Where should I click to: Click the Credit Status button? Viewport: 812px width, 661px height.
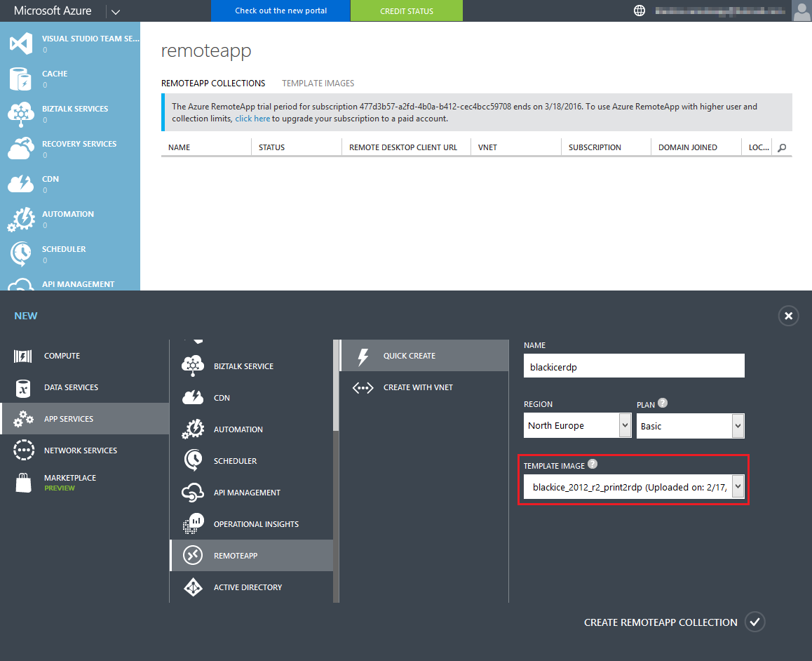(407, 11)
